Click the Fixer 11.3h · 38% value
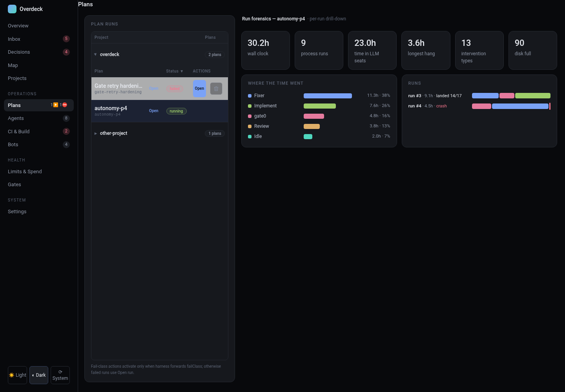This screenshot has height=392, width=565. point(379,96)
